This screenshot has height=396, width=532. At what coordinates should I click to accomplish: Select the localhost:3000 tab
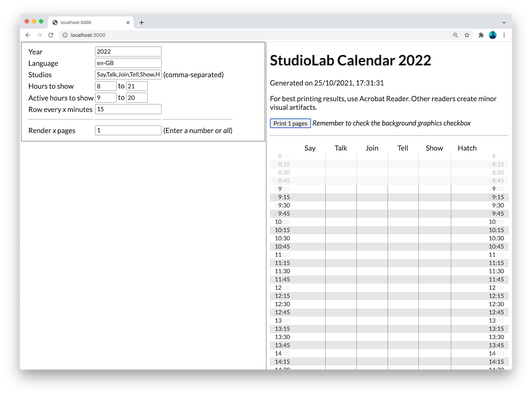(91, 22)
